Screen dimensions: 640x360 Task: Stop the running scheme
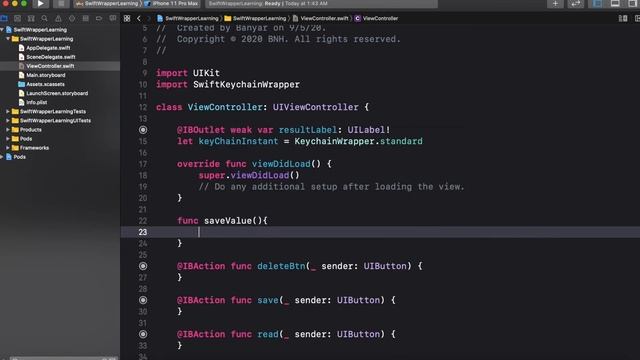pos(61,3)
